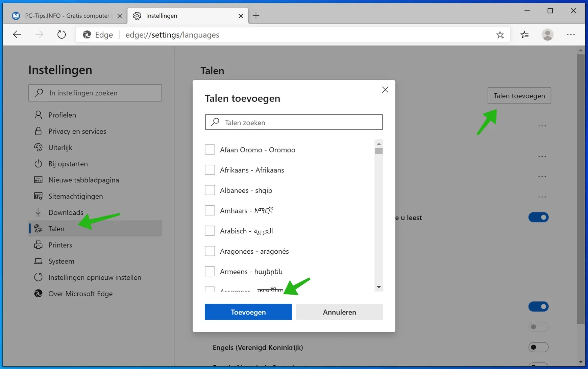588x369 pixels.
Task: Click the Nieuwe tabbladpagina grid icon
Action: [x=38, y=180]
